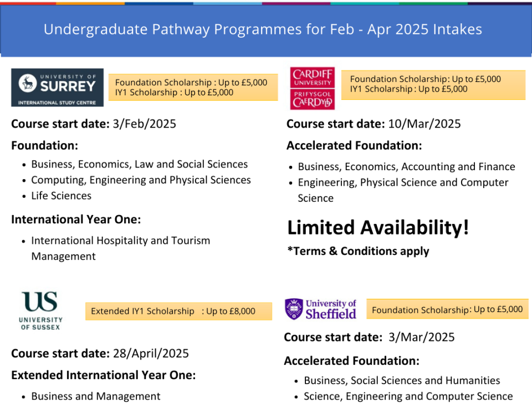
Task: Click Sheffield's Foundation Scholarship box
Action: pos(447,309)
